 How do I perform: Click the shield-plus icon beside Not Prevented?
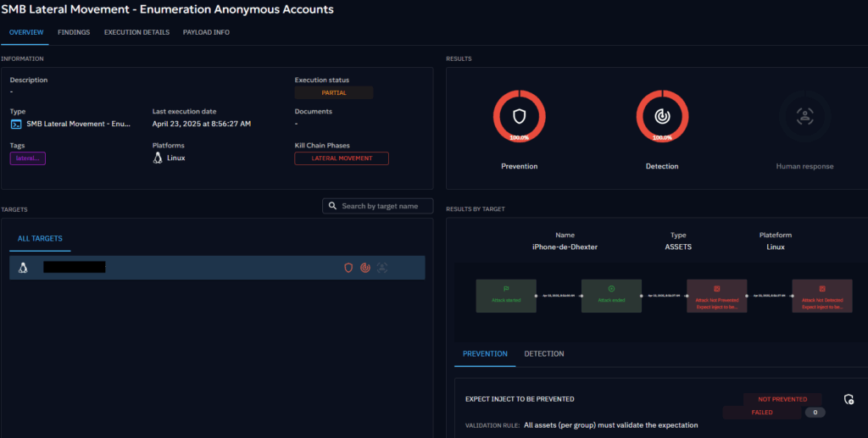[849, 399]
